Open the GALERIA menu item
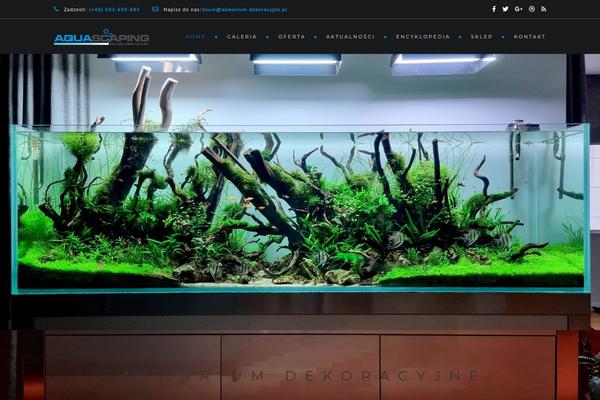The width and height of the screenshot is (600, 400). pos(241,37)
